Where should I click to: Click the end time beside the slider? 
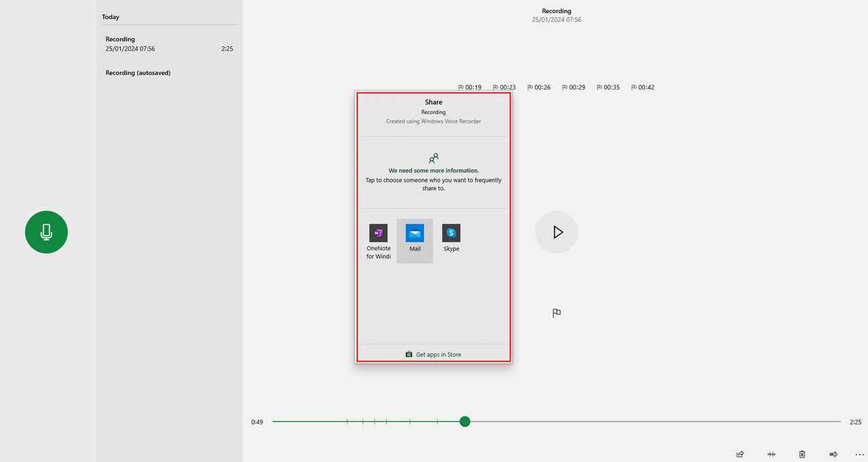(x=856, y=422)
